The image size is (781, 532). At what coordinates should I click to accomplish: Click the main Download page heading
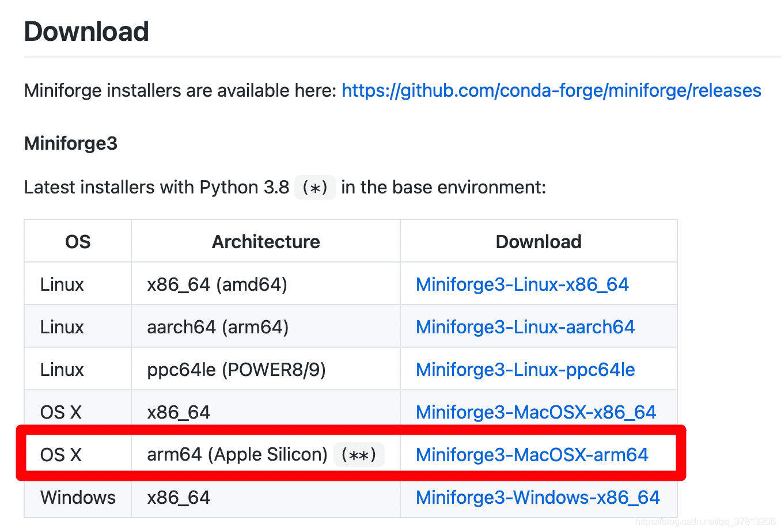86,32
